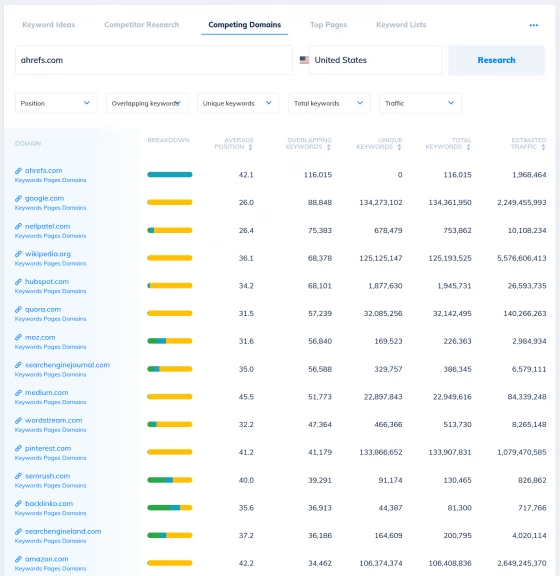Click the Breakdown column header

click(168, 140)
